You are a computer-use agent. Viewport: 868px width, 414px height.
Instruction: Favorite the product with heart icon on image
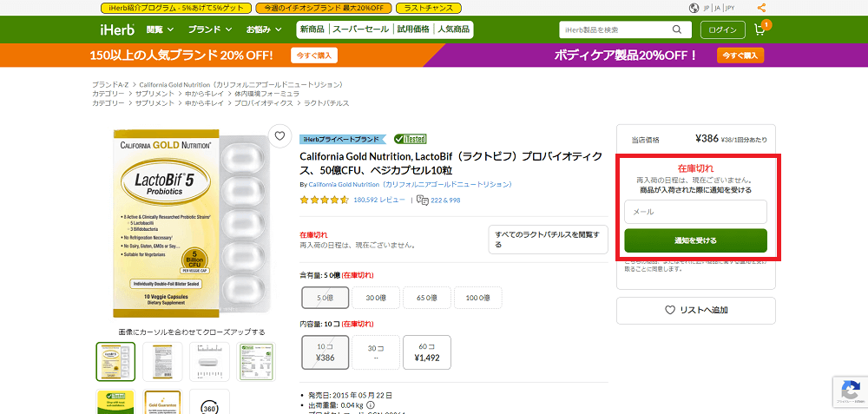279,135
